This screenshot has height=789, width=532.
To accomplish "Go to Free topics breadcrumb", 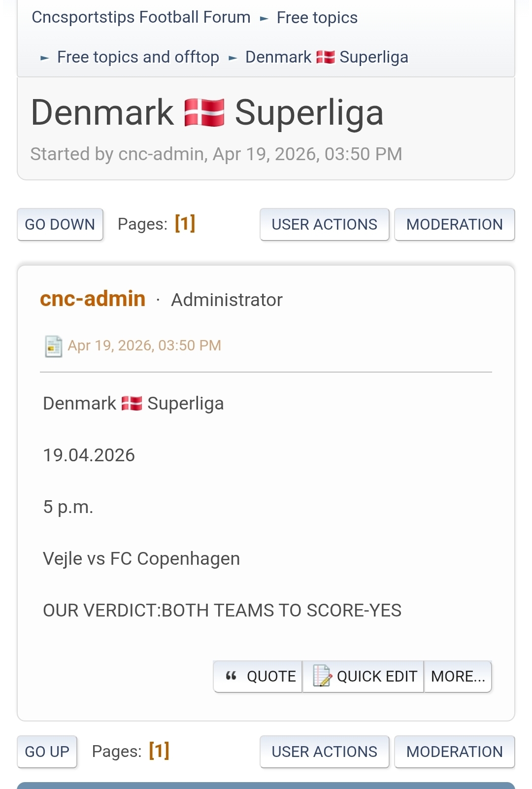I will (x=317, y=18).
